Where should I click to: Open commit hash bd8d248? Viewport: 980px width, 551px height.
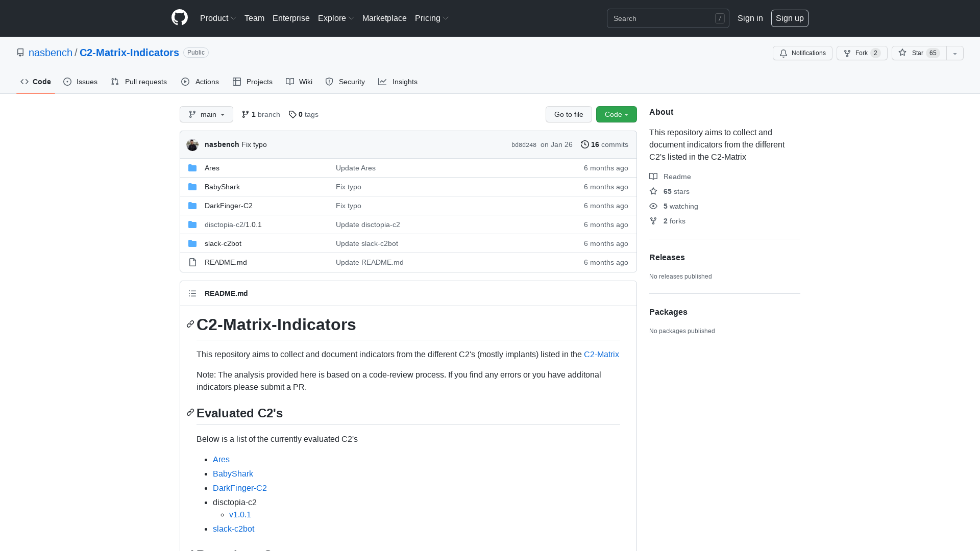524,145
